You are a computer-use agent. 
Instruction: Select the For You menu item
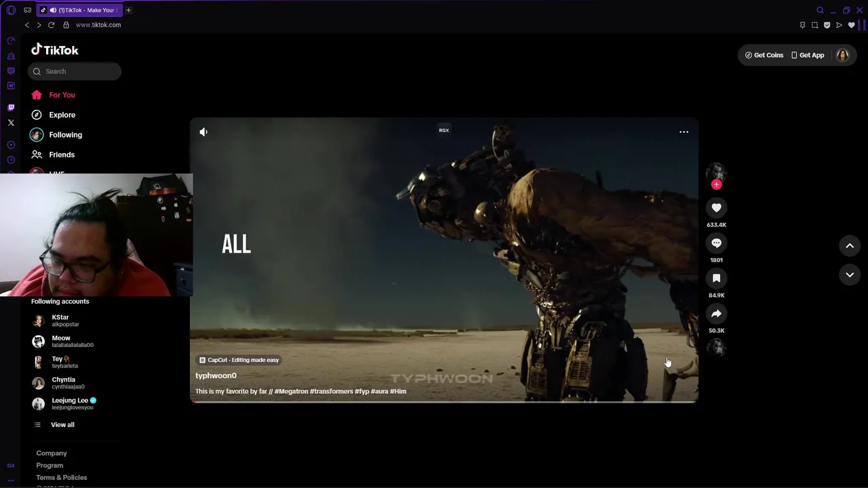[62, 95]
